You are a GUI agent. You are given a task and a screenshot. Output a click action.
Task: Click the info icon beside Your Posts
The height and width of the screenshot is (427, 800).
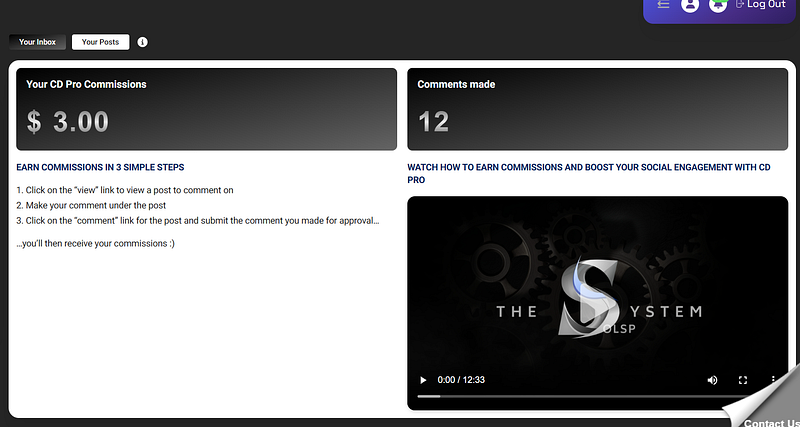click(142, 42)
